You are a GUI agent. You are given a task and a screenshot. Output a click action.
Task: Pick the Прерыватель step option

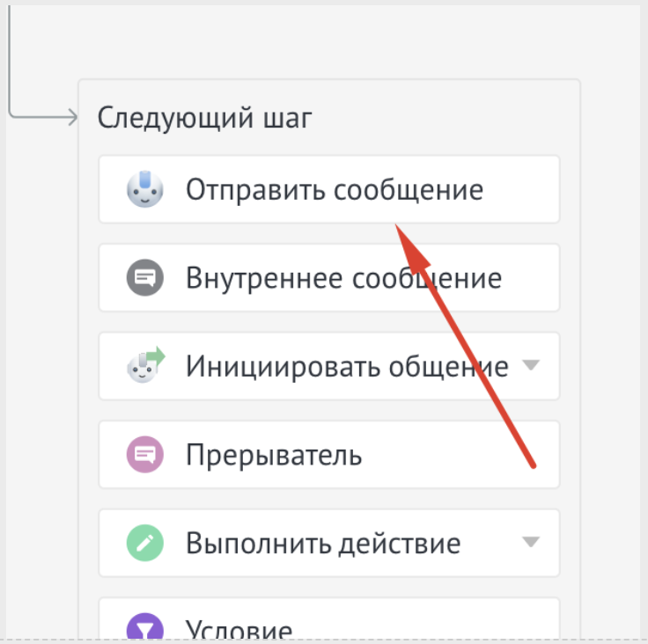pyautogui.click(x=273, y=455)
